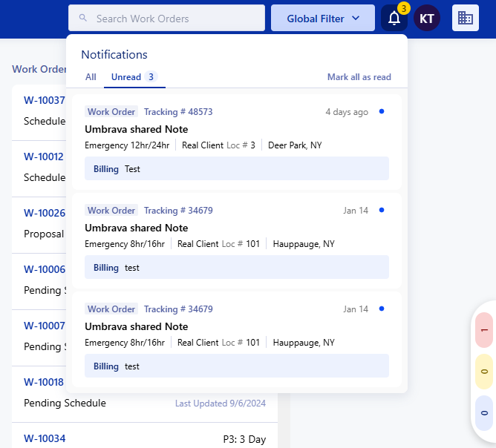Open work order W-10026
496x448 pixels.
45,213
